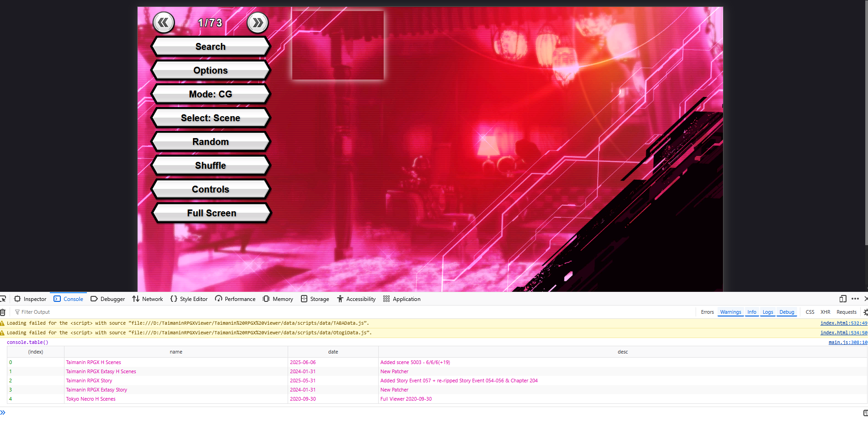Open the Search menu button

coord(211,47)
